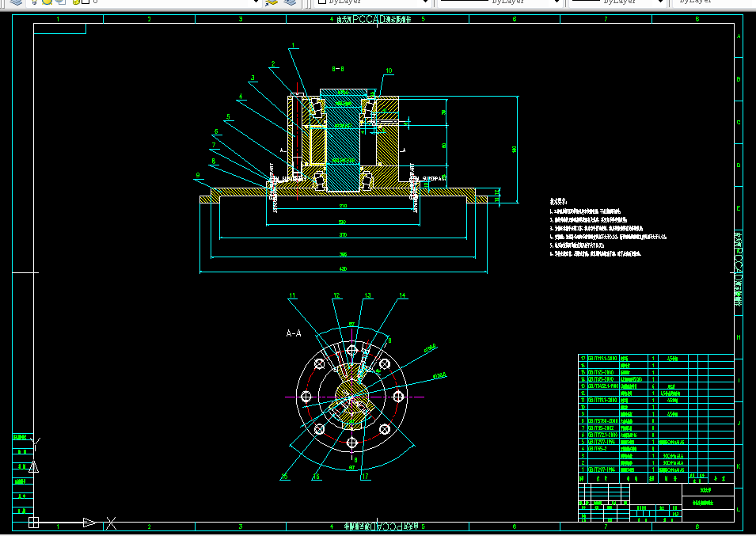Click the UCS origin square icon
This screenshot has width=756, height=536.
[33, 523]
